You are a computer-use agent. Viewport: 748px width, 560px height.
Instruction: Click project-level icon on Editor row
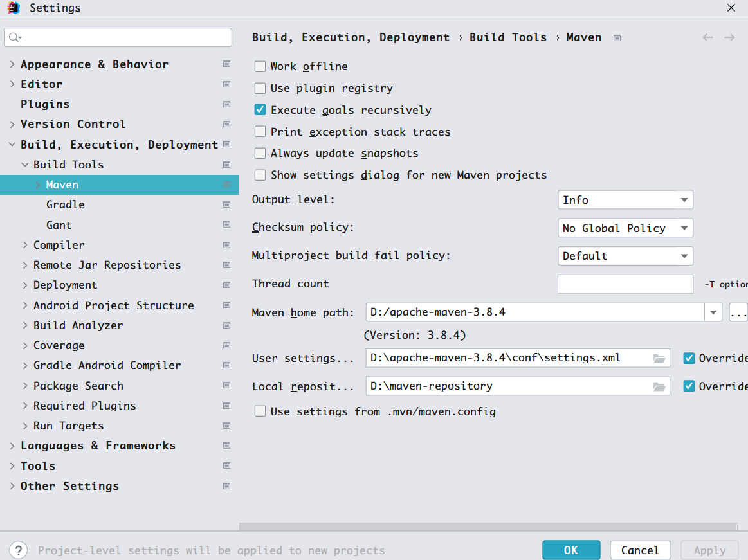click(x=226, y=84)
